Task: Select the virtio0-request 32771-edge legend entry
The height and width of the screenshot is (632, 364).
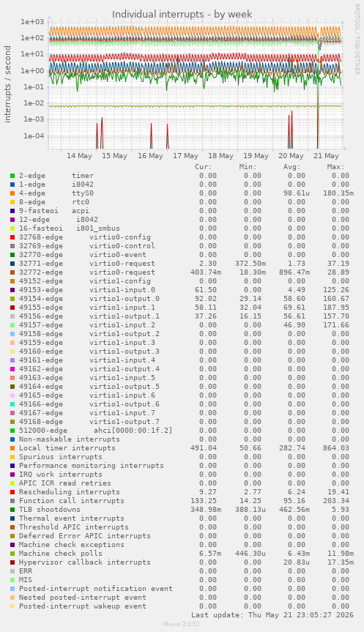Action: coord(87,264)
